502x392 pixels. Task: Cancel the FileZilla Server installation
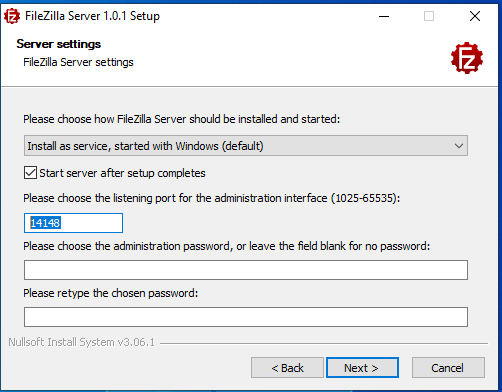pos(448,368)
